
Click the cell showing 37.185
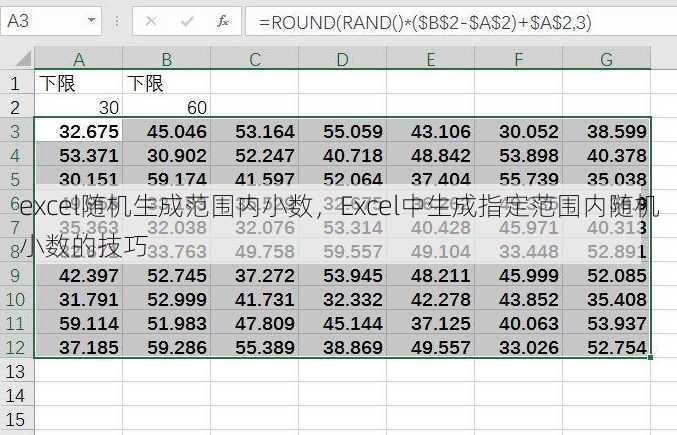point(79,347)
